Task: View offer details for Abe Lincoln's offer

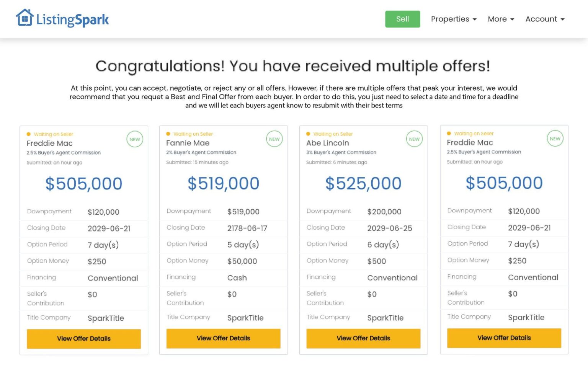Action: tap(363, 338)
